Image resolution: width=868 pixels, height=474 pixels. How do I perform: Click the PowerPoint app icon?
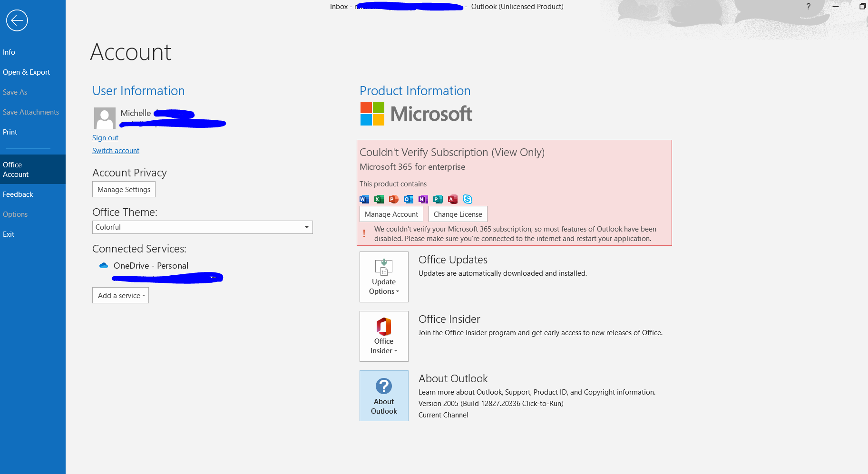[x=394, y=199]
